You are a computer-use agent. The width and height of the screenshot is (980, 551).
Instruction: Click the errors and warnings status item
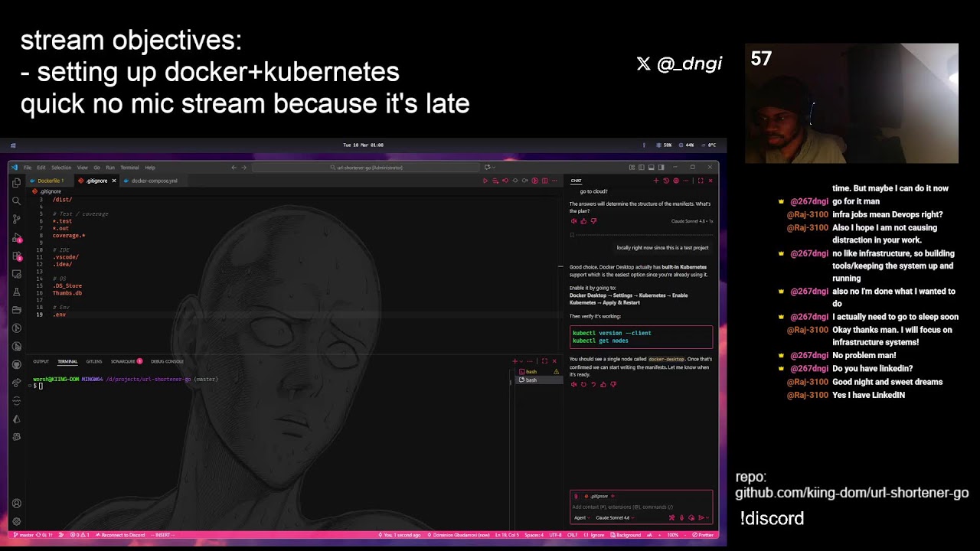(80, 535)
